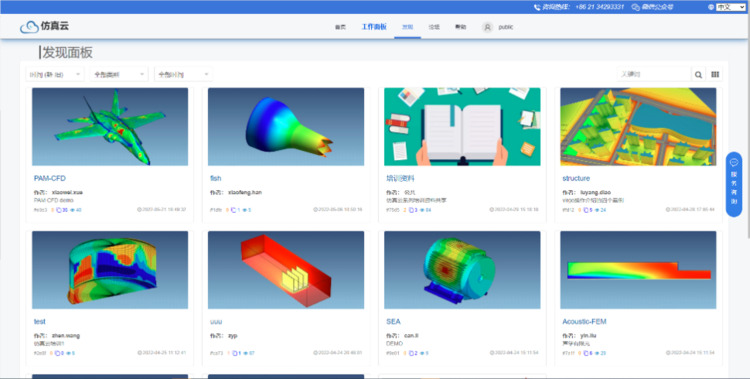Click the views eye icon on structure card

tap(597, 210)
